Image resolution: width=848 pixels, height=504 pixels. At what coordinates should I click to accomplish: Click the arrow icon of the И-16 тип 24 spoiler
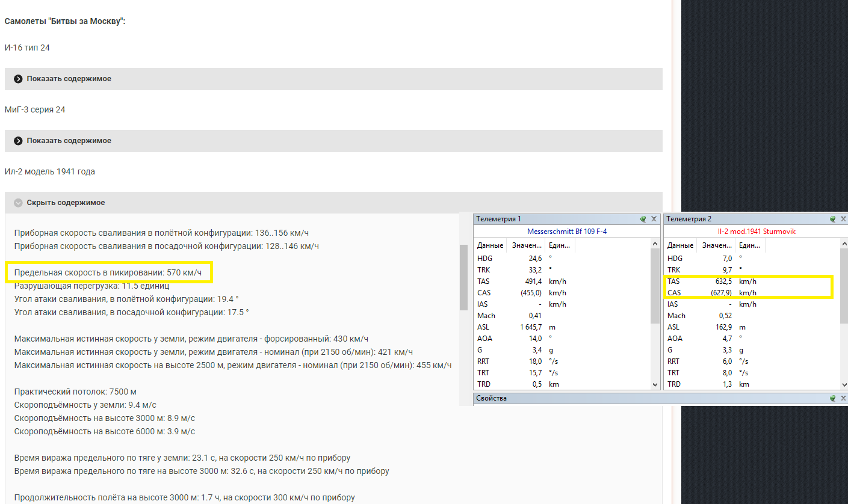click(18, 79)
